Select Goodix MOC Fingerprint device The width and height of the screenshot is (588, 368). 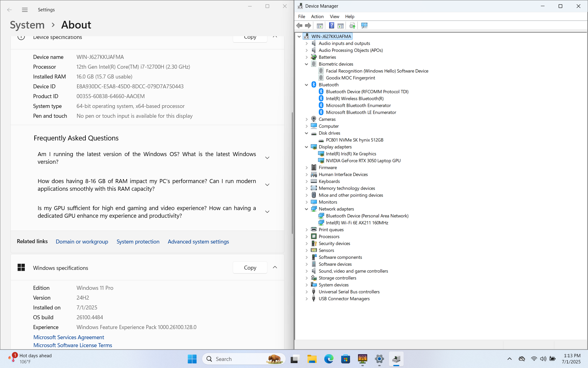pyautogui.click(x=350, y=78)
